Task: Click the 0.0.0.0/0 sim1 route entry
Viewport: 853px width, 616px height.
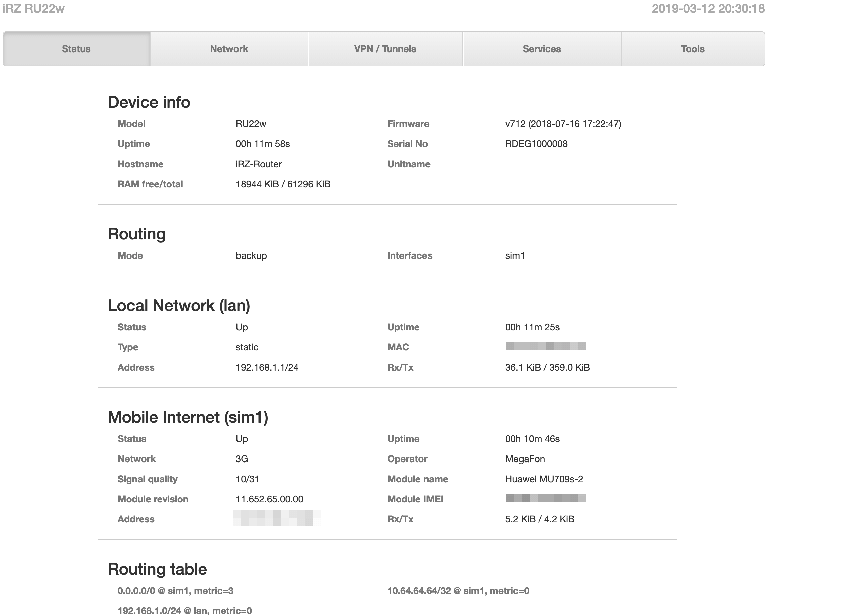Action: [175, 591]
